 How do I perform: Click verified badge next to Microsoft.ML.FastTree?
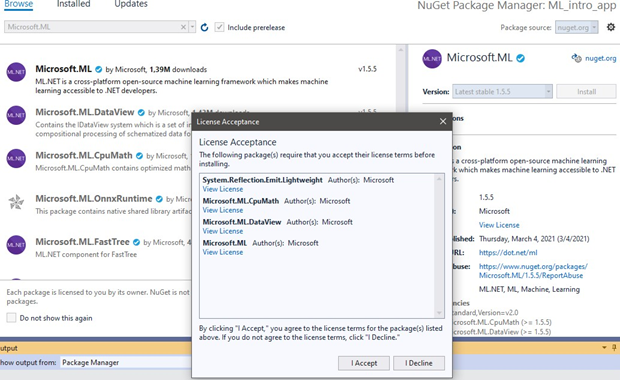pyautogui.click(x=136, y=242)
